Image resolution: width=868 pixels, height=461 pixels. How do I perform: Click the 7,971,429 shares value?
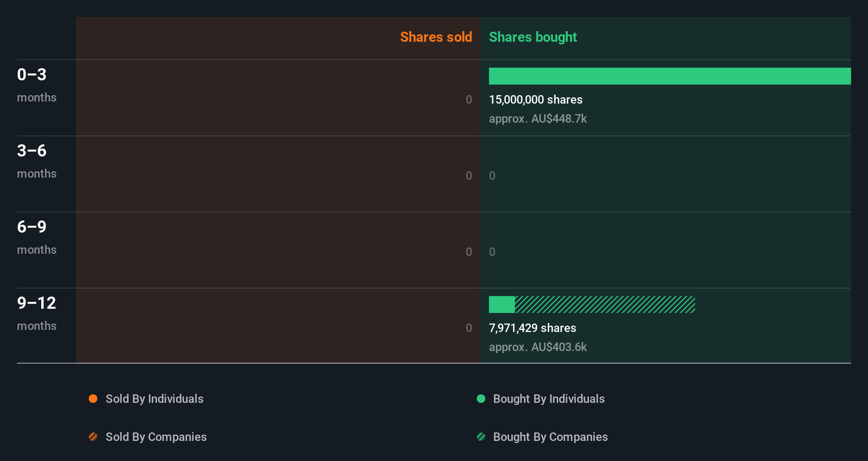(532, 328)
